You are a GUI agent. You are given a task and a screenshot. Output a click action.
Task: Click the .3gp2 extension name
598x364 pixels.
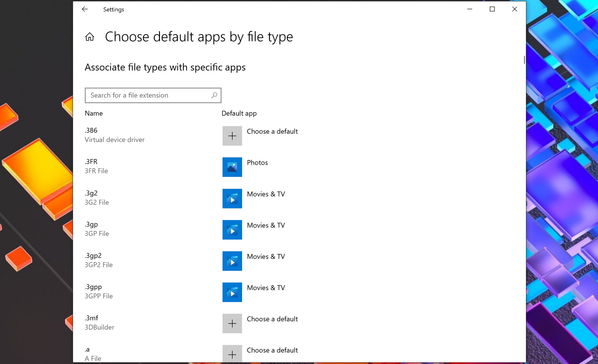point(93,255)
